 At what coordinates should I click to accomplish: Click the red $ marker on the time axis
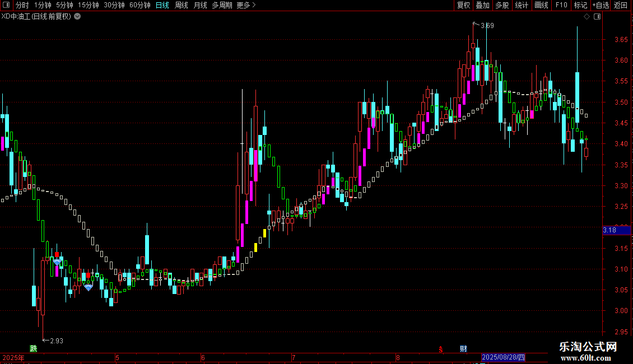pos(441,349)
